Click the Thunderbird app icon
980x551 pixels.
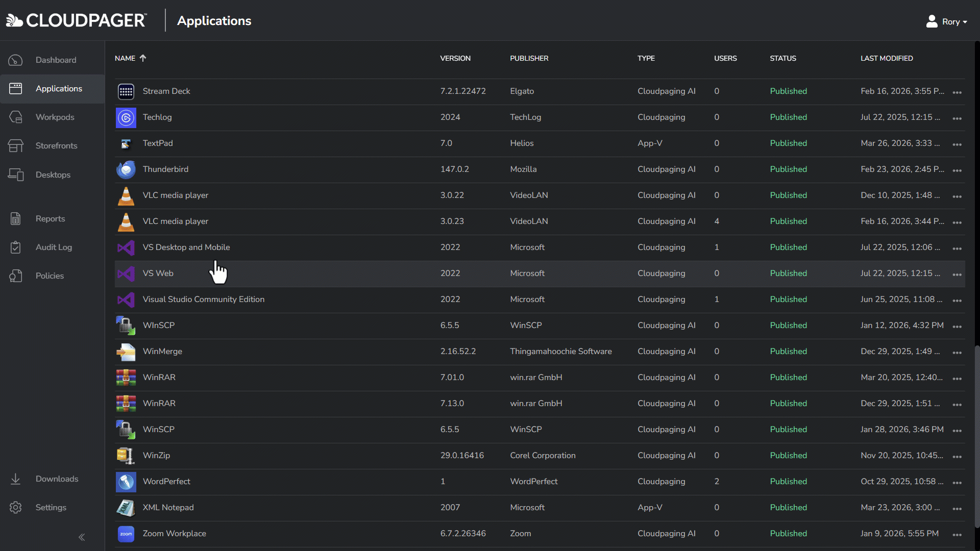(126, 169)
